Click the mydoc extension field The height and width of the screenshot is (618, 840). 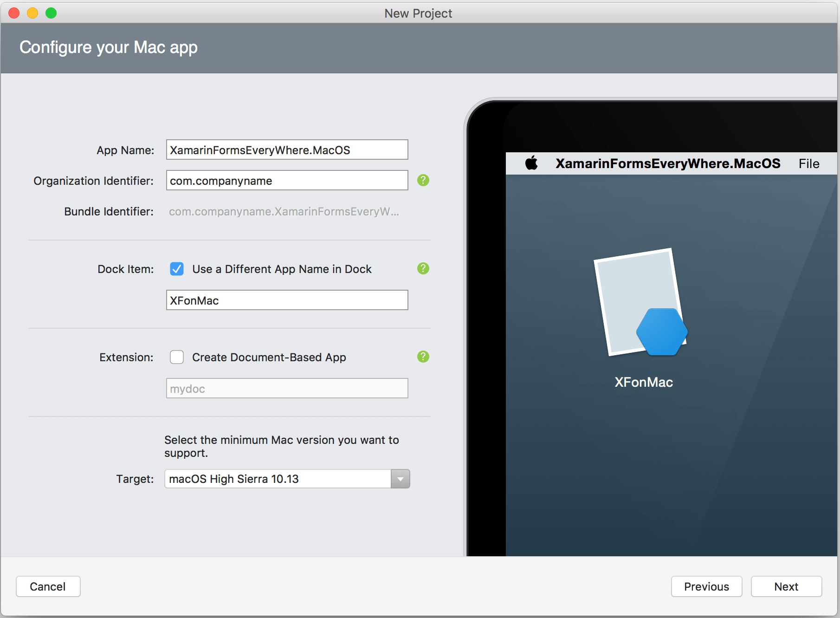click(287, 388)
